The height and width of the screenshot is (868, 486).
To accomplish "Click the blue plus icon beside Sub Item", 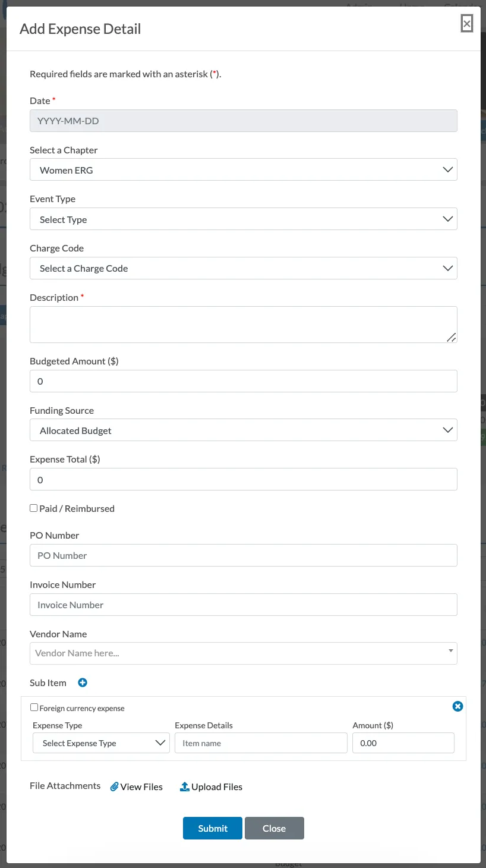I will click(x=83, y=683).
